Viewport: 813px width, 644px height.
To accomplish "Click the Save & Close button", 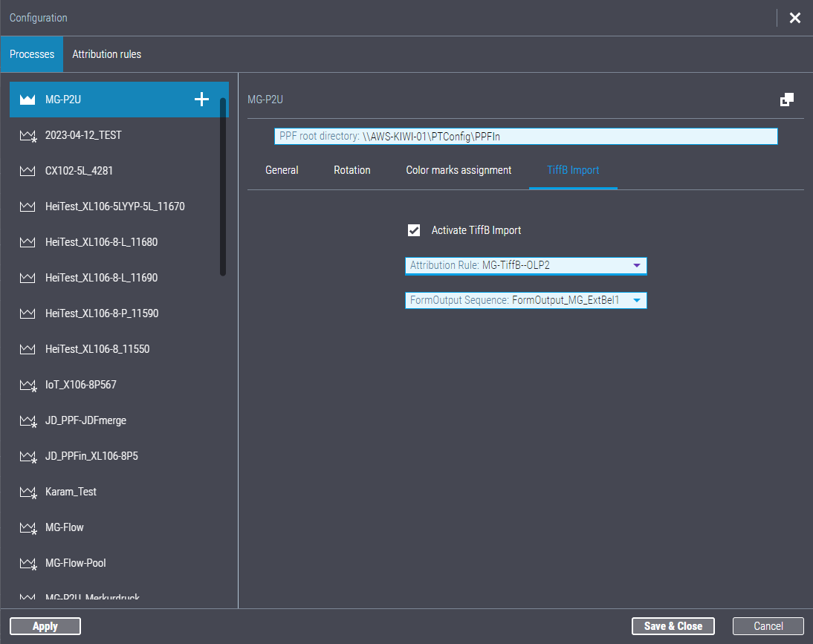I will [673, 625].
